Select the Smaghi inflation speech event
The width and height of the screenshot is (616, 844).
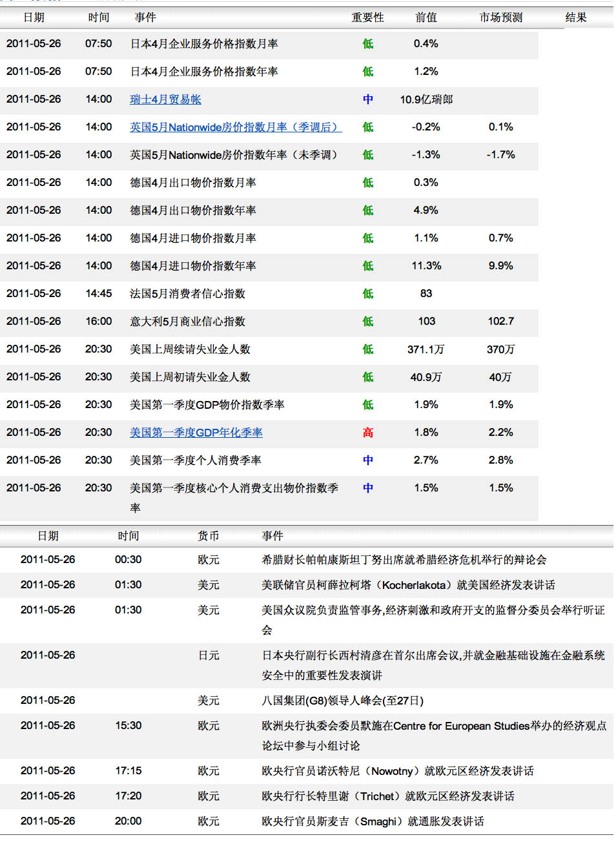[373, 821]
